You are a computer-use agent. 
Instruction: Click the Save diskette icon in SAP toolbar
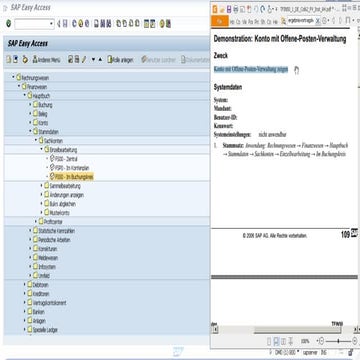65,24
